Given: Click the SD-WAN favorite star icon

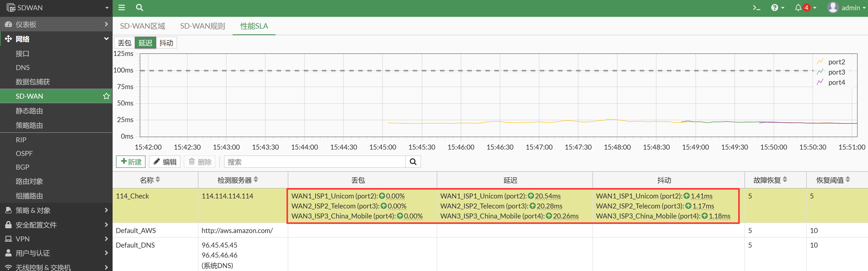Looking at the screenshot, I should pyautogui.click(x=106, y=96).
